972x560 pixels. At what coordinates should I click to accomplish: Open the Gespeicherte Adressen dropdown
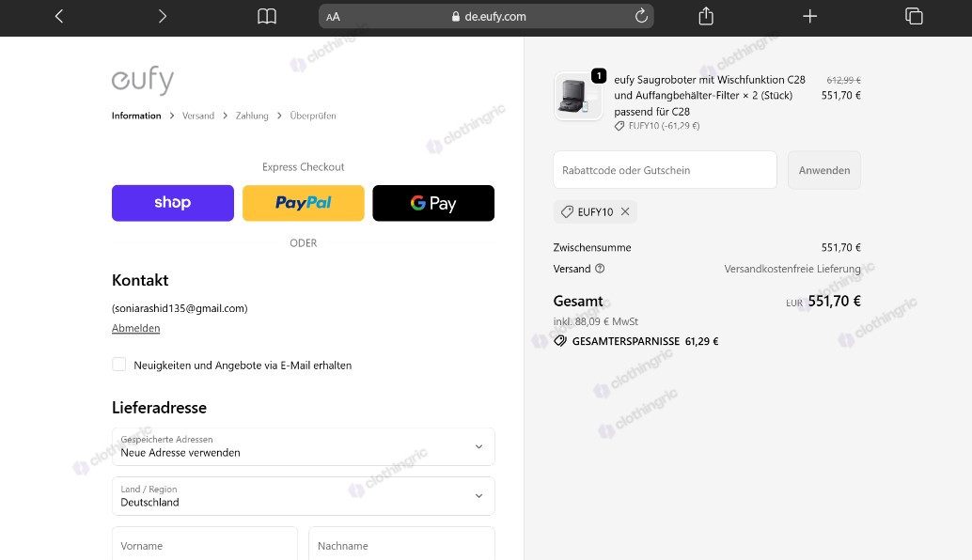(x=303, y=446)
